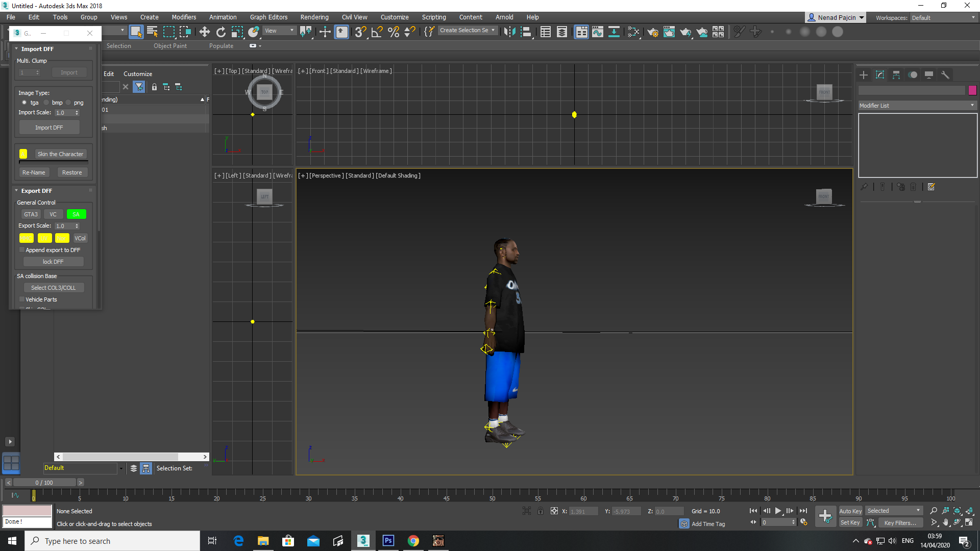Open the Modifier List dropdown

[x=917, y=106]
